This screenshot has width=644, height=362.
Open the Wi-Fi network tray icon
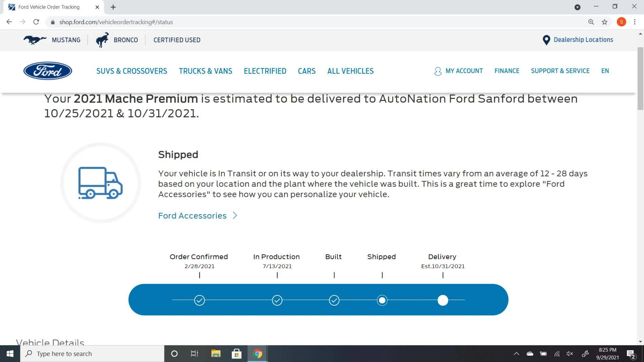tap(557, 354)
